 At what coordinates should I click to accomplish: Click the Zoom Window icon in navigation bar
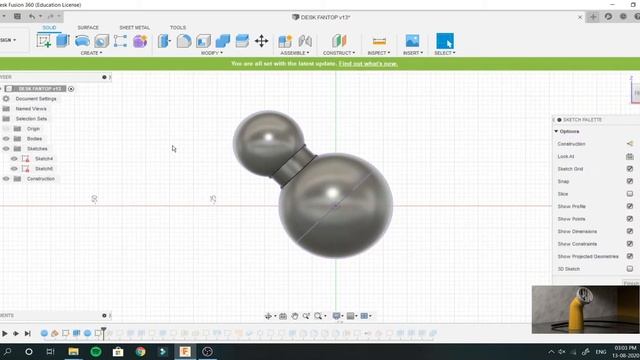318,316
